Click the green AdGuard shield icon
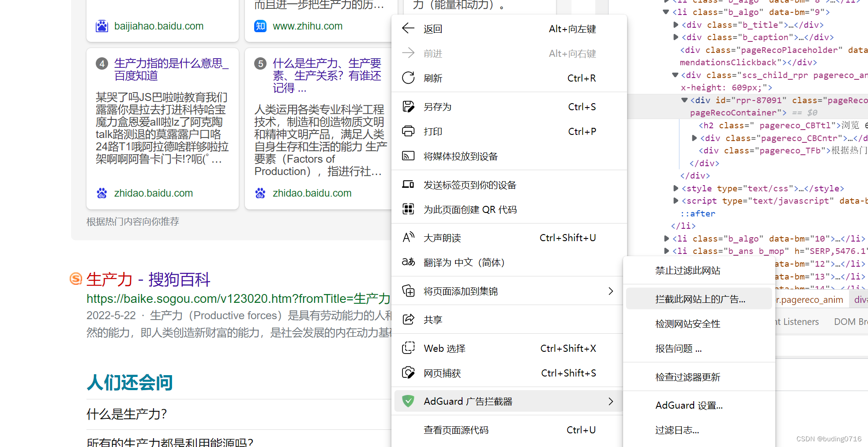Viewport: 868px width, 447px height. [x=408, y=401]
